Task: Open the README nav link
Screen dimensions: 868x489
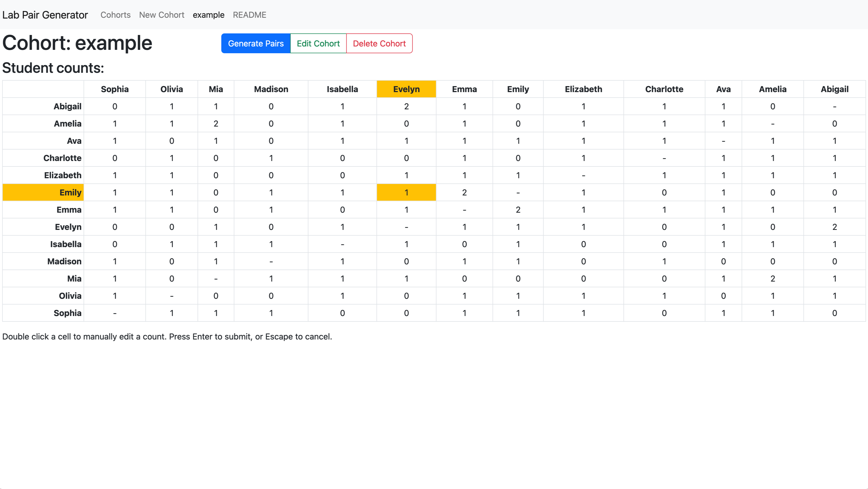Action: pyautogui.click(x=249, y=15)
